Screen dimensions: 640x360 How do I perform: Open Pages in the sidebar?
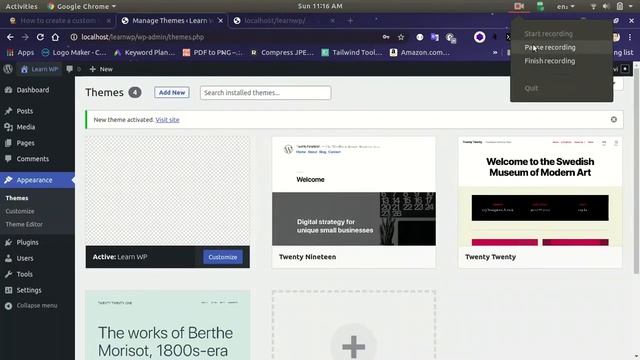[x=25, y=143]
